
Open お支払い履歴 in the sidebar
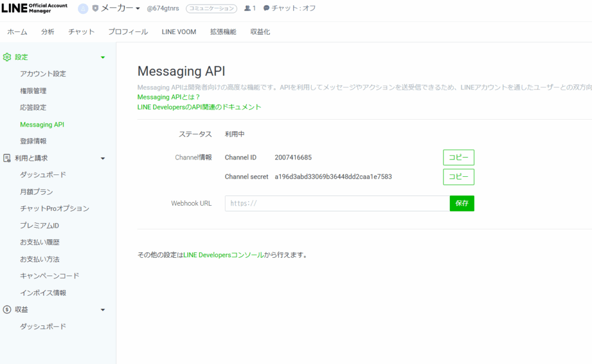pos(40,242)
